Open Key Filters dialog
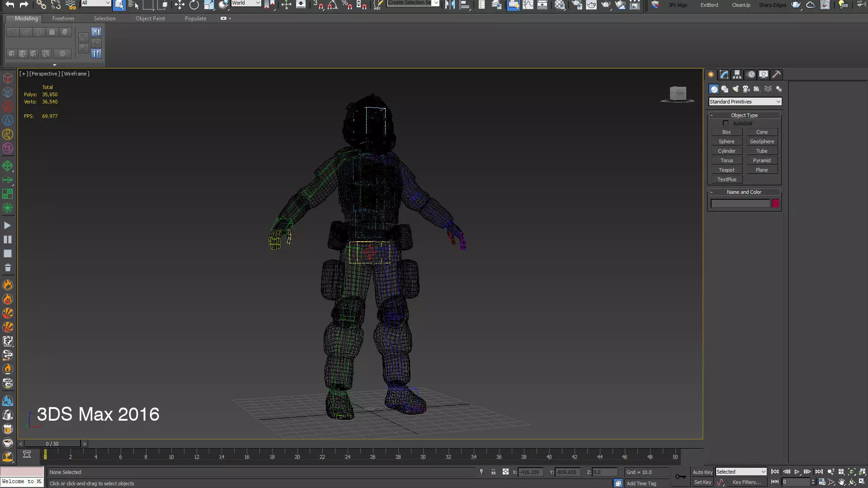The image size is (868, 488). (747, 482)
